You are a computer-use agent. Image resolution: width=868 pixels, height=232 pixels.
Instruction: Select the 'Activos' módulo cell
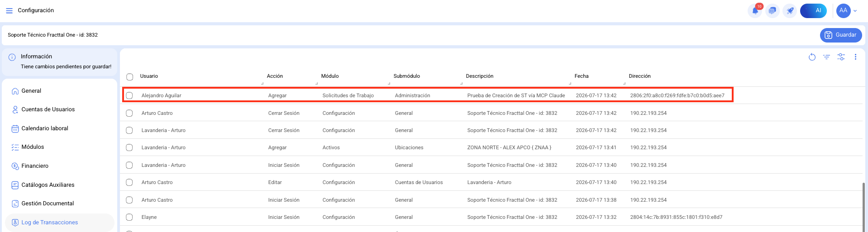coord(331,147)
